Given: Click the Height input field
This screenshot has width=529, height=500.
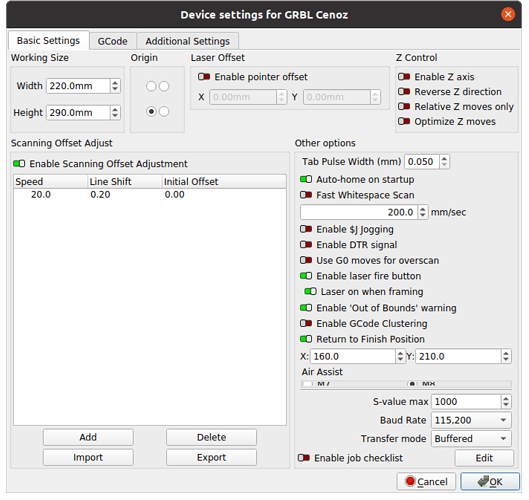Looking at the screenshot, I should coord(79,113).
